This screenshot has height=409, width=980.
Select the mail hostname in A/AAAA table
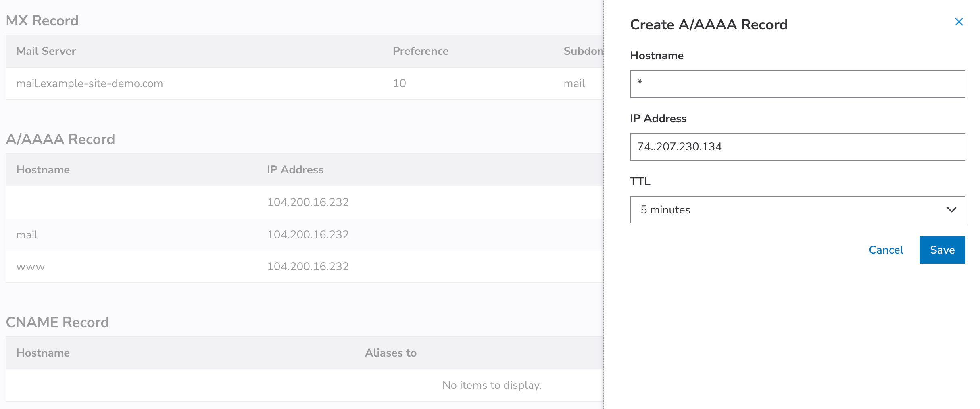[x=27, y=235]
